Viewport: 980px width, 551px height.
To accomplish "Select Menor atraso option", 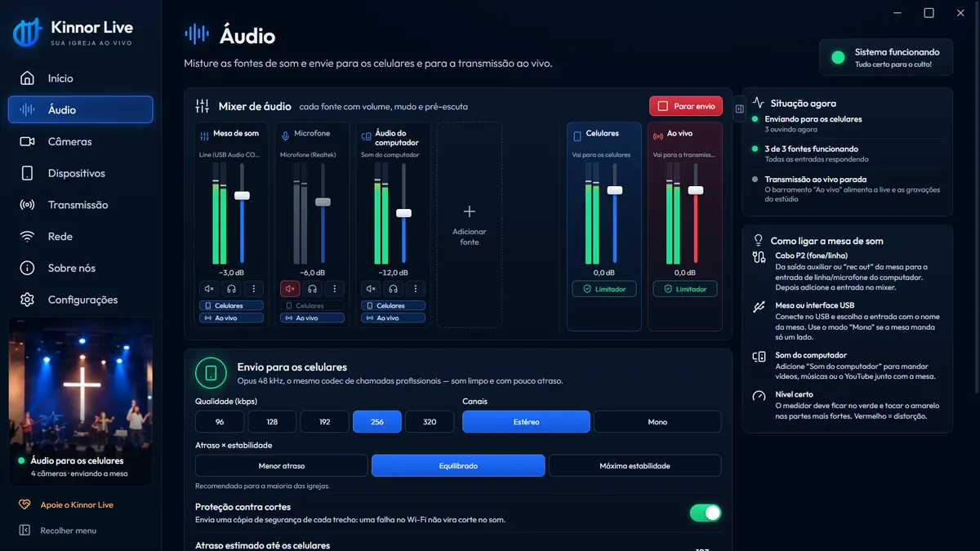I will [x=282, y=465].
